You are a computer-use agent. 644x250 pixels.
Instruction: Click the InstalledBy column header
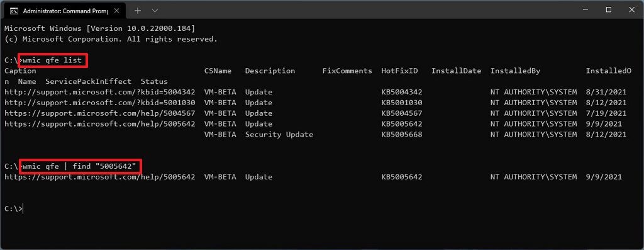515,71
